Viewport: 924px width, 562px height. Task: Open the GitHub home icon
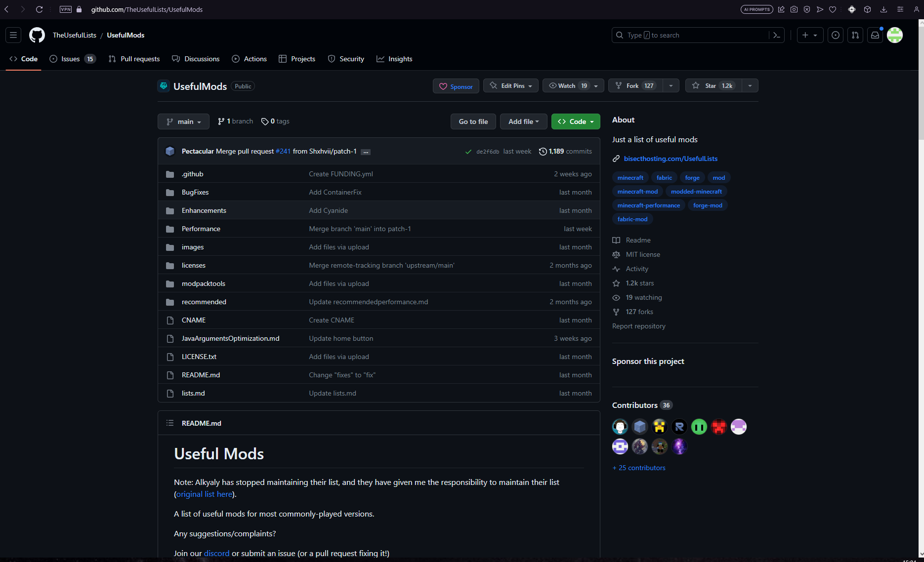pos(37,35)
